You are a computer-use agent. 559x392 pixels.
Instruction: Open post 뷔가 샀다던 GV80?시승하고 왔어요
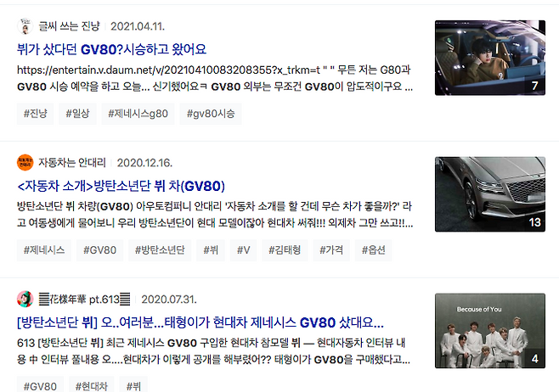tap(111, 49)
